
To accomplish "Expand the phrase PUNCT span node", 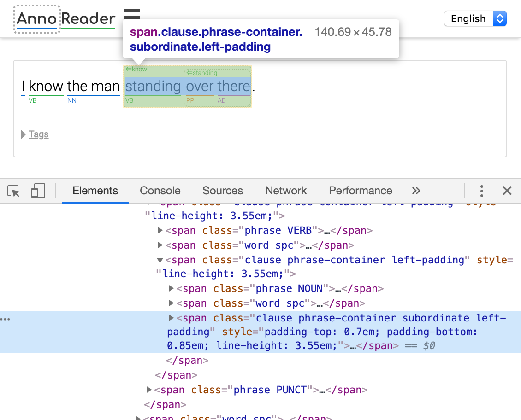I will pos(149,390).
